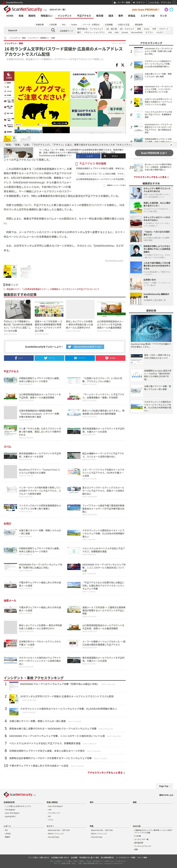Click the 広島県 sidebar logo in slider

coord(9,75)
